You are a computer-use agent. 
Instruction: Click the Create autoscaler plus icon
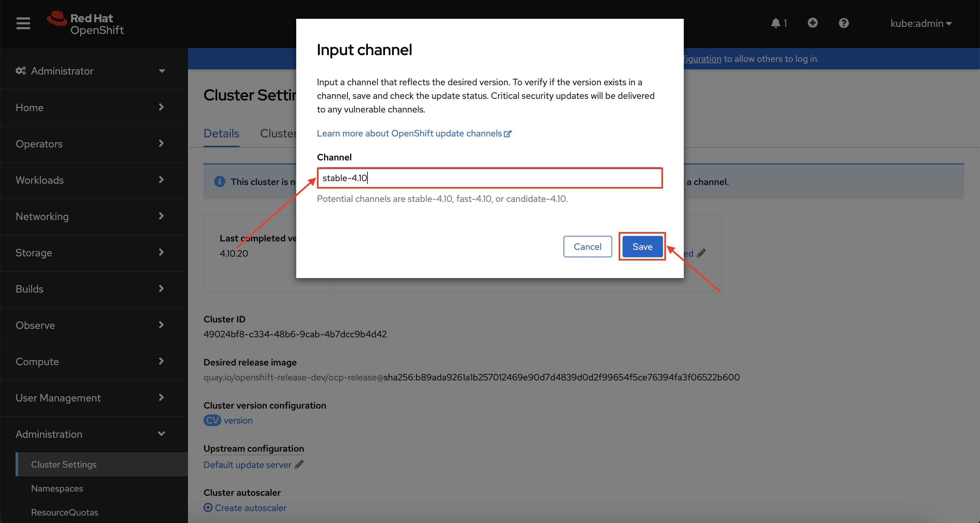point(208,508)
